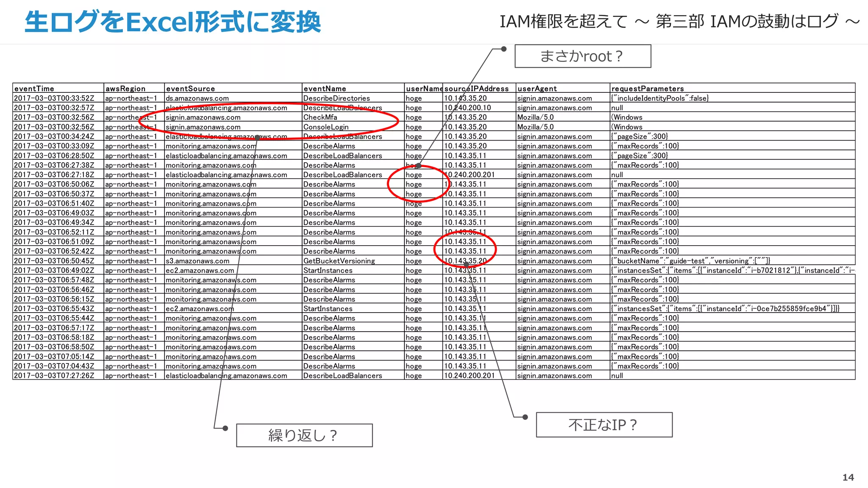Image resolution: width=868 pixels, height=488 pixels.
Task: Click (Windows in the ConsoleLogin row
Action: point(732,127)
